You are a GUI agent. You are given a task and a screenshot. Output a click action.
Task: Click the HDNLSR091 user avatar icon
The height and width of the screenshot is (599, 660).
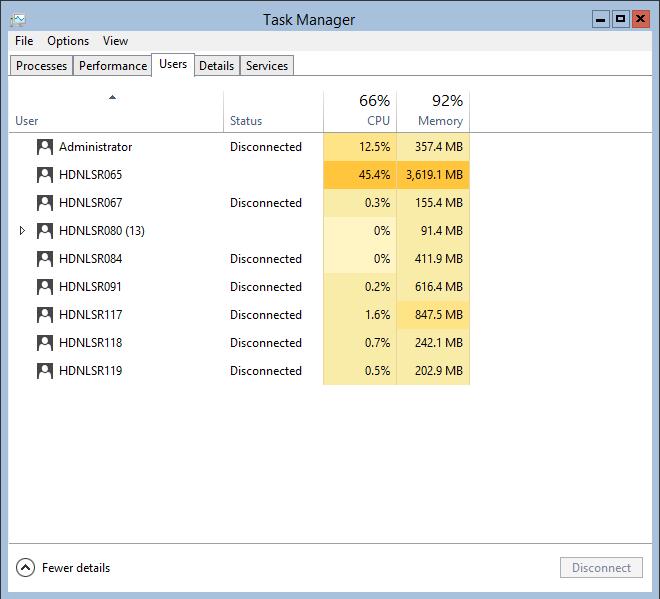tap(44, 287)
